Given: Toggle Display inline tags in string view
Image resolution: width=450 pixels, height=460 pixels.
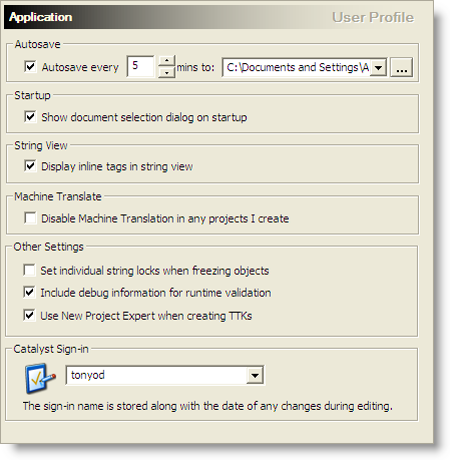Looking at the screenshot, I should point(30,166).
